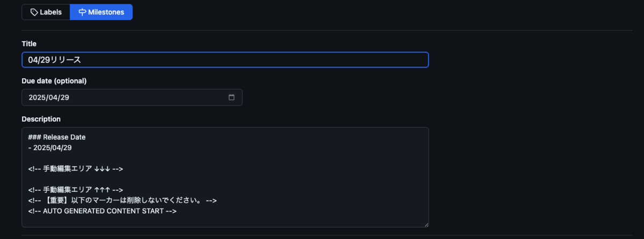Select the day segment 29 in Due date
The image size is (644, 239).
click(x=64, y=98)
